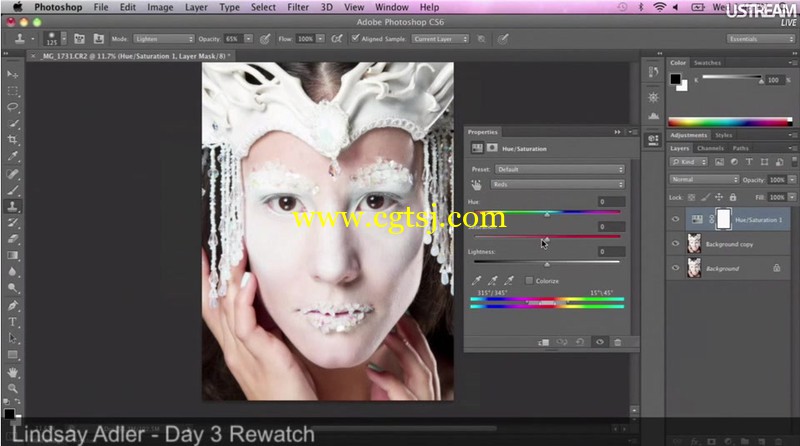Toggle Lock transparent pixels
The width and height of the screenshot is (800, 446).
click(691, 197)
